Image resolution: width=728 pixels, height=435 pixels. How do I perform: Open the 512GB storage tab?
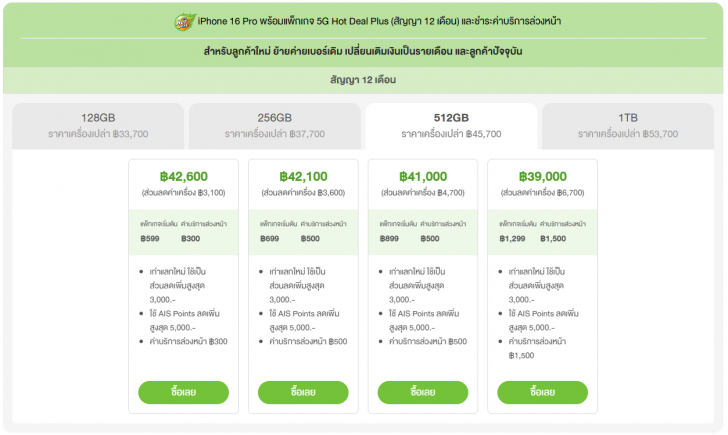pyautogui.click(x=451, y=124)
